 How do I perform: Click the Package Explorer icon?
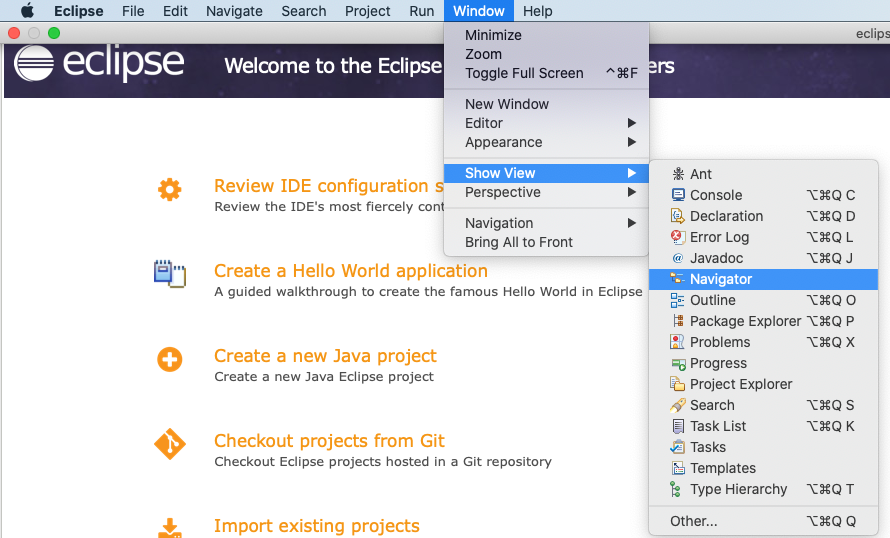(x=678, y=321)
